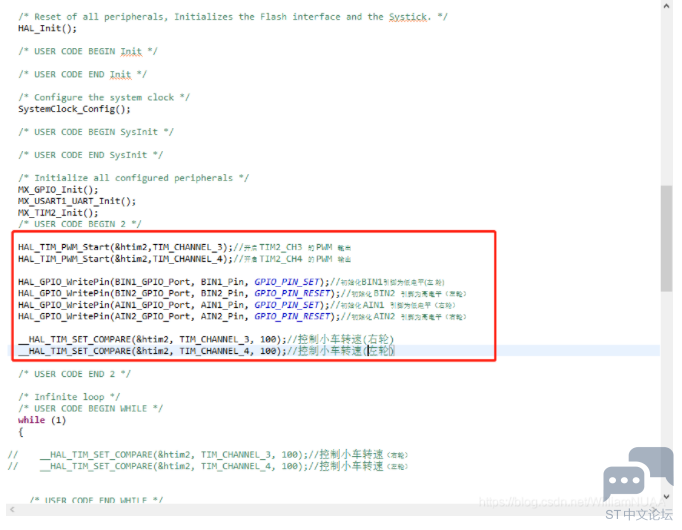Click the Configure the system clock comment
This screenshot has width=682, height=530.
(x=104, y=97)
